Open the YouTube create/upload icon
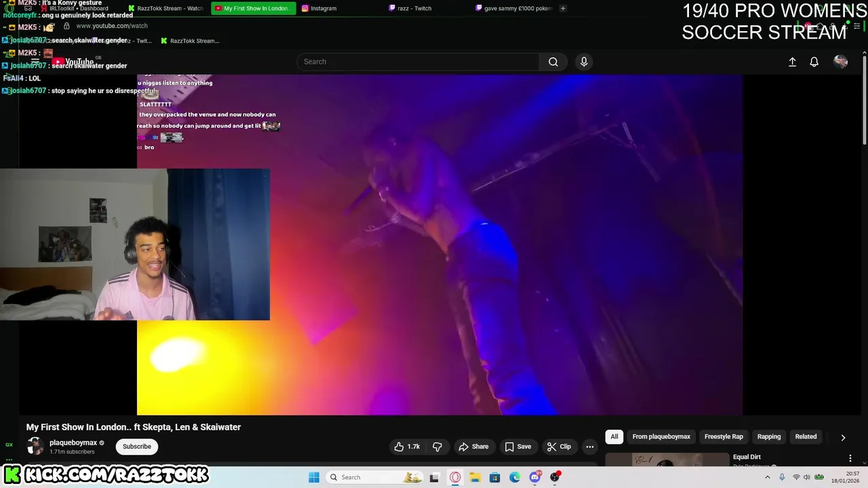Screen dimensions: 868x488 point(792,62)
